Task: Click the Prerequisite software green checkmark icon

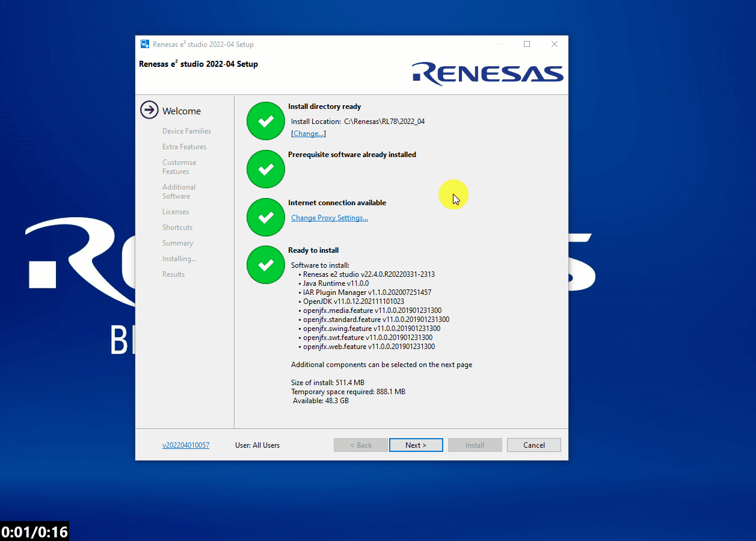Action: pyautogui.click(x=265, y=169)
